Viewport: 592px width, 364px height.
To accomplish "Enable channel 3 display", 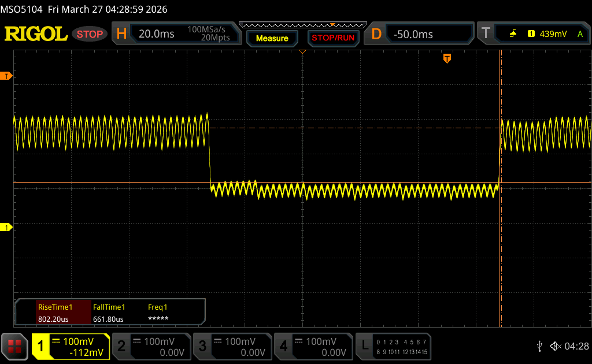I will click(x=232, y=346).
